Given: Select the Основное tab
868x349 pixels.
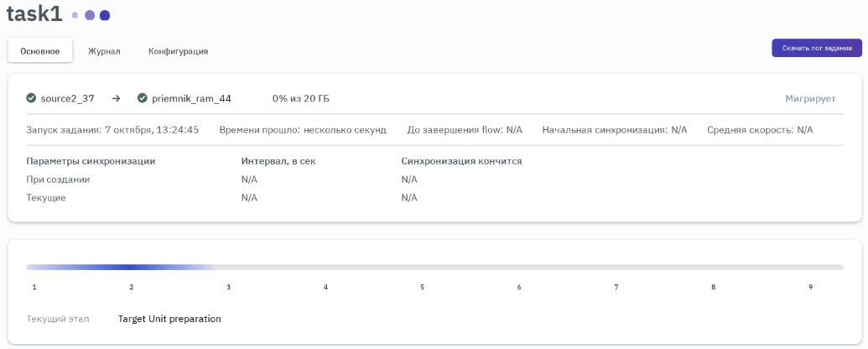Looking at the screenshot, I should coord(40,51).
